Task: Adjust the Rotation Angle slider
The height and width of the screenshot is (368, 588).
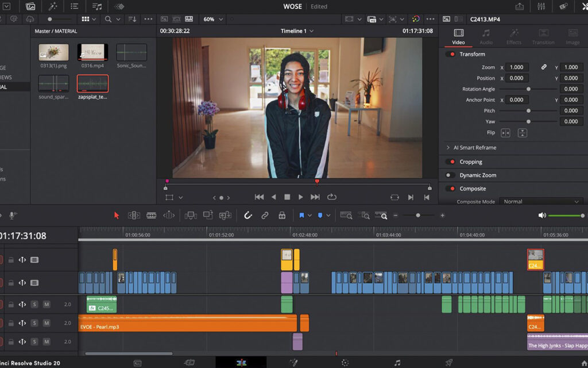Action: coord(528,89)
